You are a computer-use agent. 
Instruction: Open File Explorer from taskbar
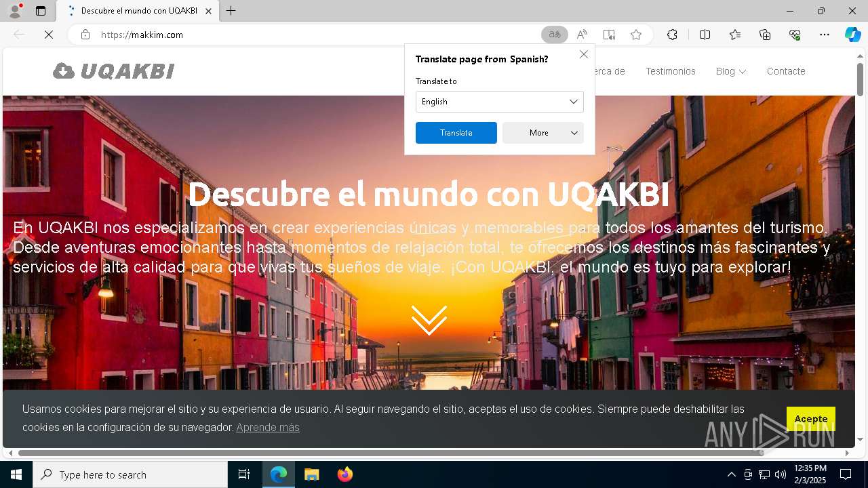311,474
